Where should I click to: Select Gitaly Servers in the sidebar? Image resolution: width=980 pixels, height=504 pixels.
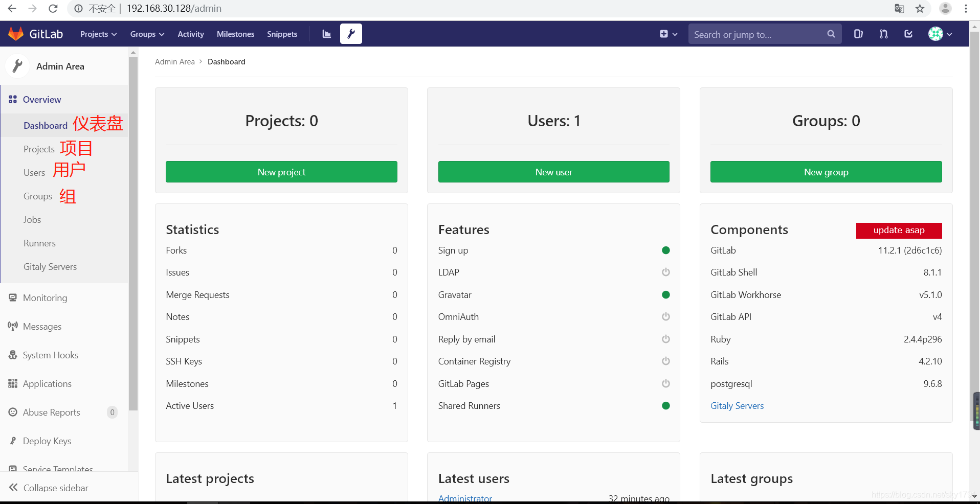[50, 266]
